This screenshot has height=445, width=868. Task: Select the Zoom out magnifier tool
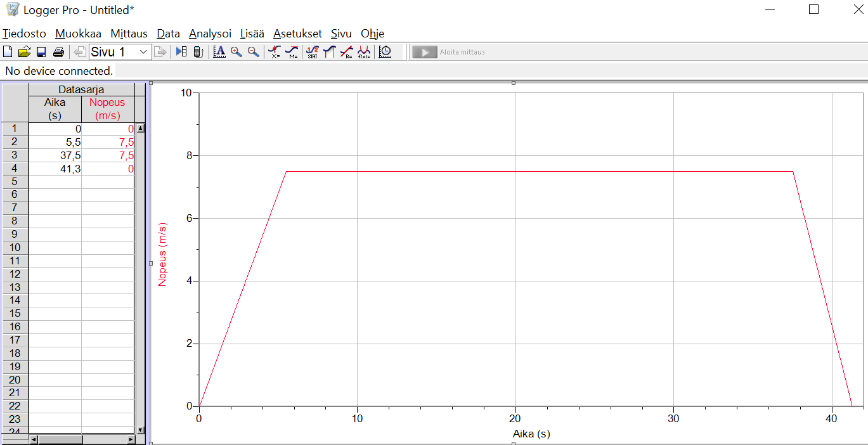coord(253,52)
